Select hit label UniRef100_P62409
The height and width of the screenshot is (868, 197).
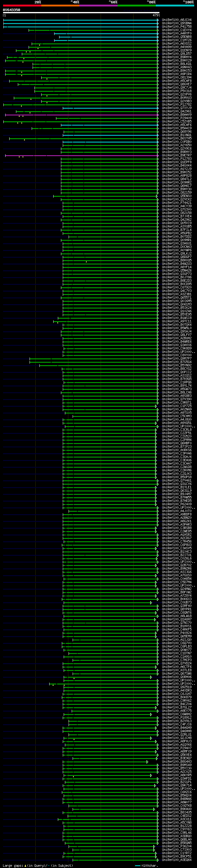pos(177,504)
